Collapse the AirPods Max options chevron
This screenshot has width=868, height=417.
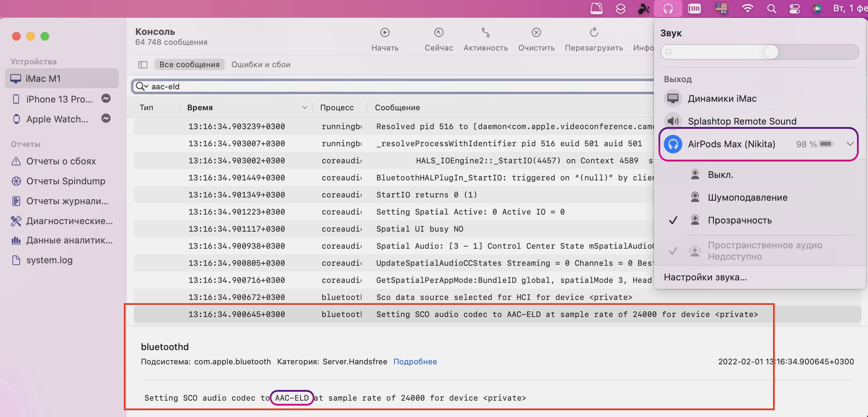pyautogui.click(x=850, y=144)
